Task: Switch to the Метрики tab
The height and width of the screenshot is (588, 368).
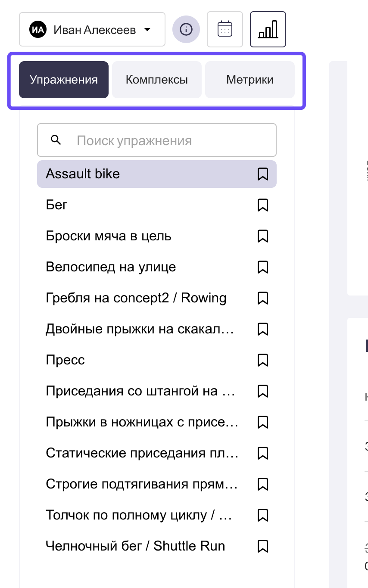Action: click(250, 80)
